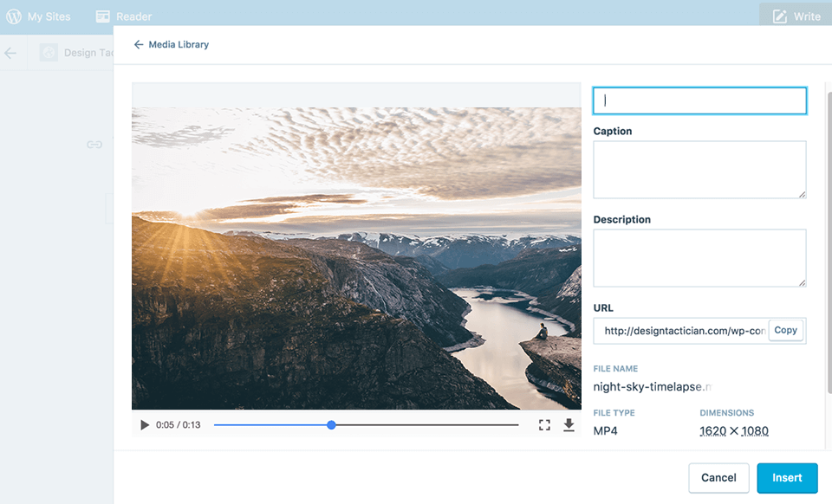
Task: Click the Write pencil icon
Action: tap(780, 16)
